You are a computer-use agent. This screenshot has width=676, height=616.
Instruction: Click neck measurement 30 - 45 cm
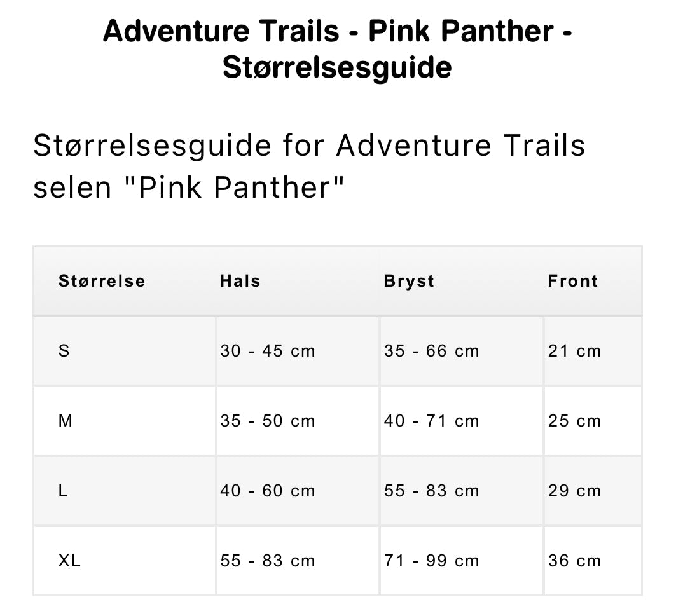[x=268, y=351]
